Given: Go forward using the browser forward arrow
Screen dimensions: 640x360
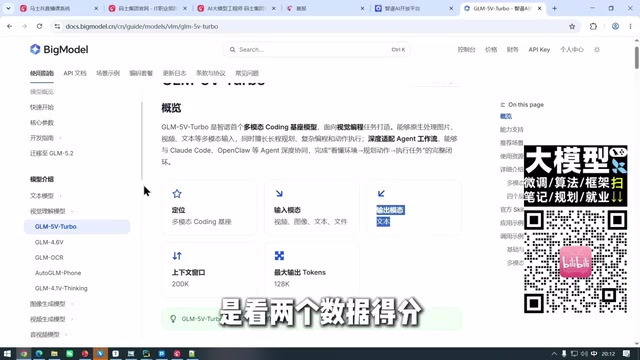Looking at the screenshot, I should [x=24, y=26].
